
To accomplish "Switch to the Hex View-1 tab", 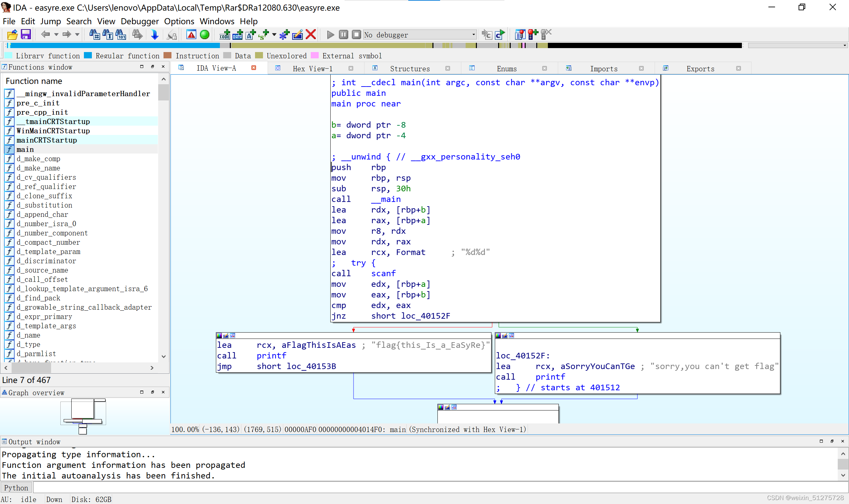I will (313, 69).
